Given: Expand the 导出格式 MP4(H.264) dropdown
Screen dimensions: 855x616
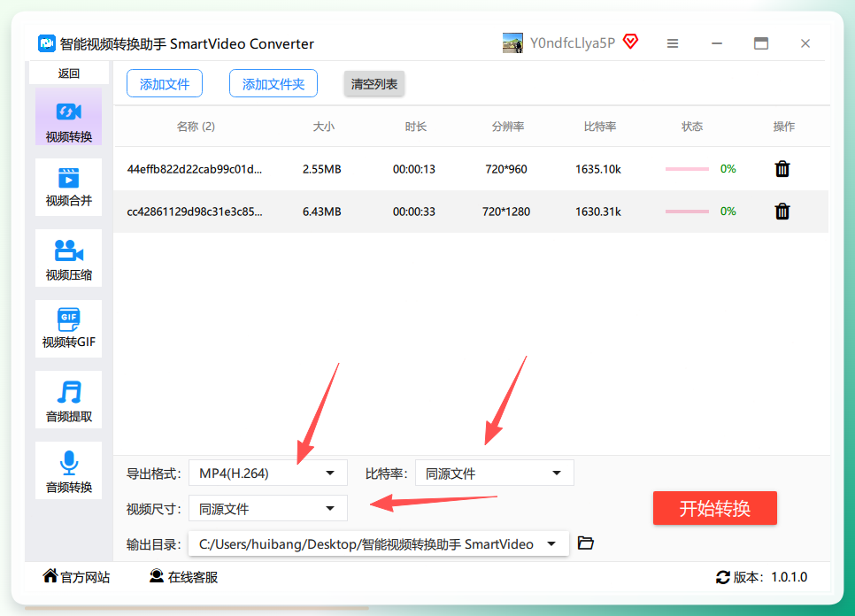Looking at the screenshot, I should click(x=267, y=473).
